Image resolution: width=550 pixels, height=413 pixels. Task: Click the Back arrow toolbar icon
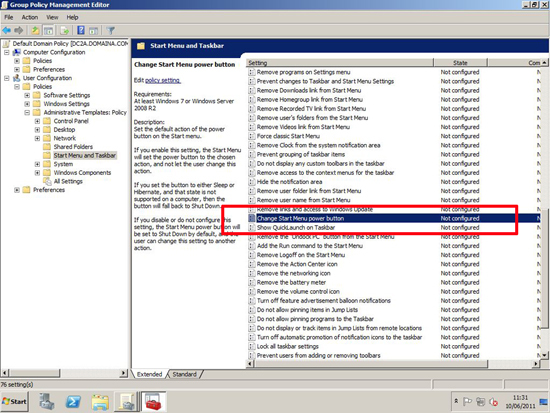(x=7, y=31)
